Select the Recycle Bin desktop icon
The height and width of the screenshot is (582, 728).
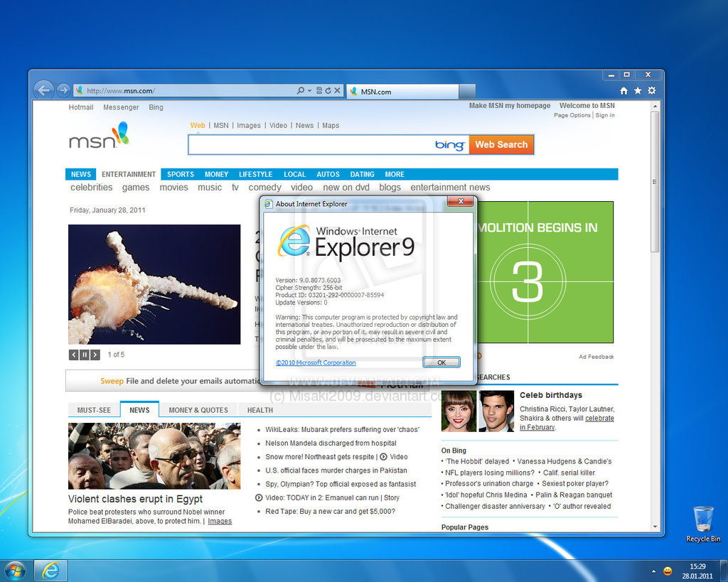tap(703, 524)
